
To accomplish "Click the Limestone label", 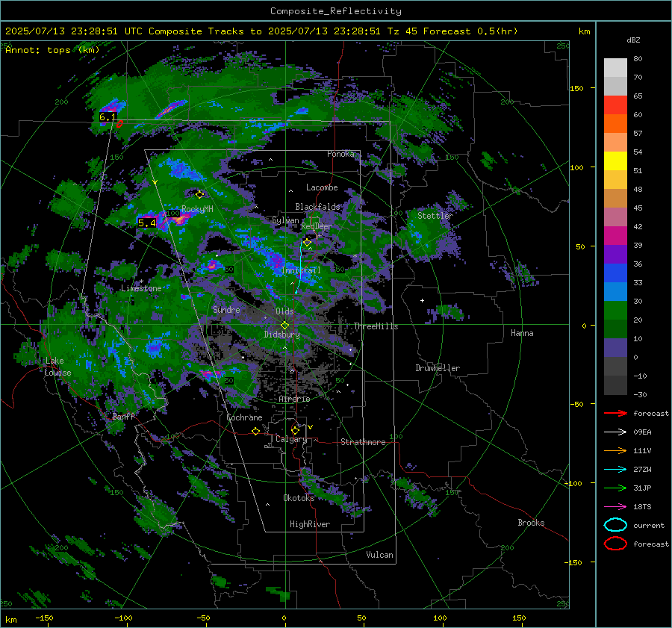I will tap(141, 288).
